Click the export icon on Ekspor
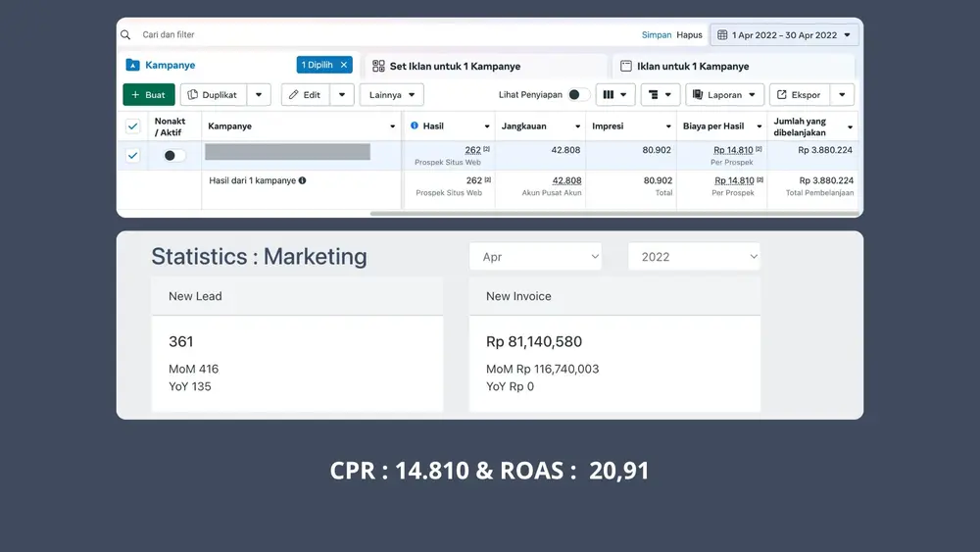Image resolution: width=980 pixels, height=552 pixels. click(782, 95)
